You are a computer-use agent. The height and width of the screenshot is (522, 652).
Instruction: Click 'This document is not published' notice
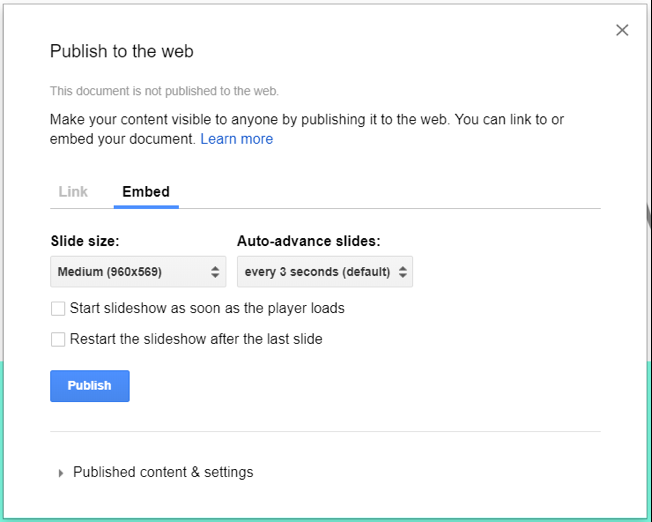pos(164,91)
